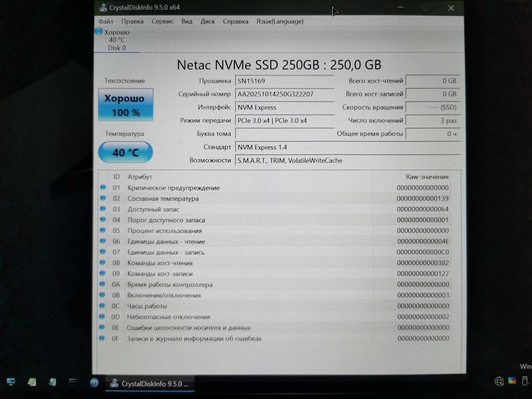Image resolution: width=532 pixels, height=399 pixels.
Task: Click the status dot for Порог доступного запаса
Action: pos(103,219)
